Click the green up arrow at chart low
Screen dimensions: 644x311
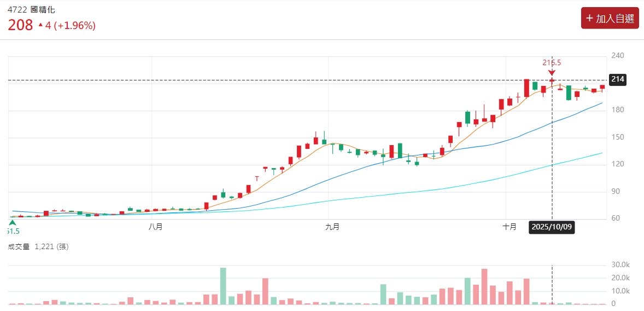coord(12,222)
